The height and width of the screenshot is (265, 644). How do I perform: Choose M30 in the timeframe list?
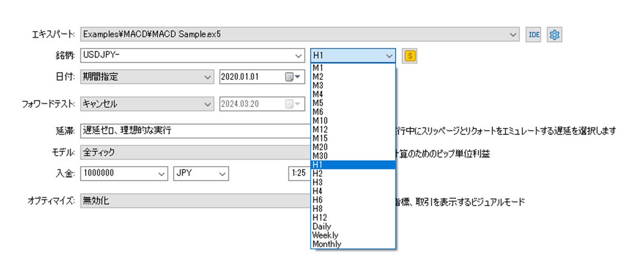[320, 155]
